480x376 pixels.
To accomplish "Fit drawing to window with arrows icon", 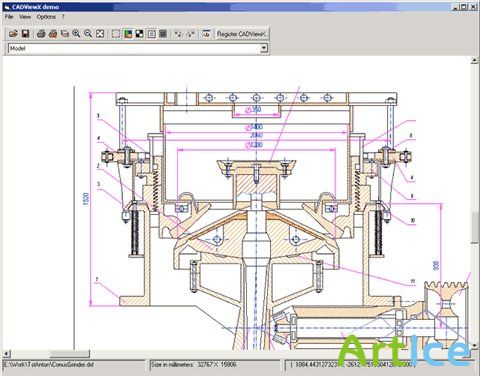I will coord(100,34).
